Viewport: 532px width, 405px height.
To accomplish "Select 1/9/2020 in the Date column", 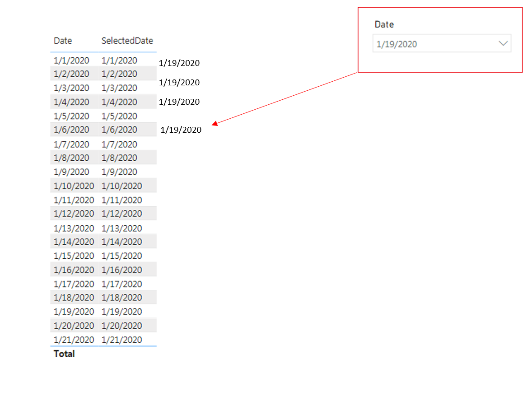I will (x=71, y=172).
